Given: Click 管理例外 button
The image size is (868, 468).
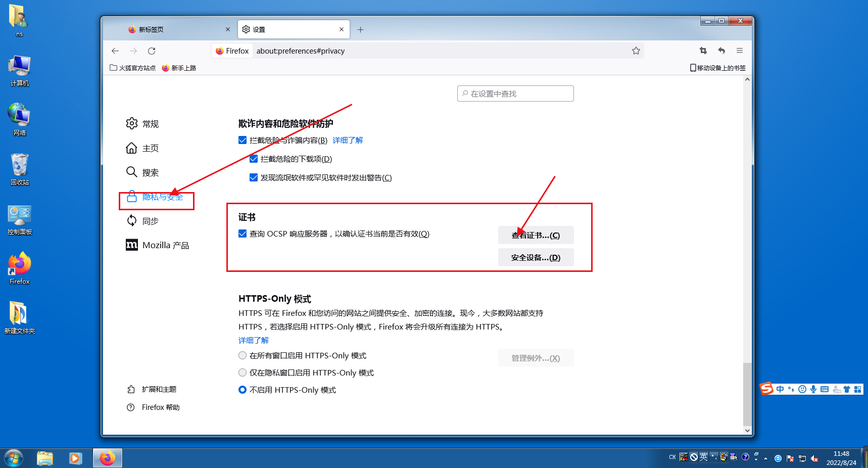Looking at the screenshot, I should 536,358.
